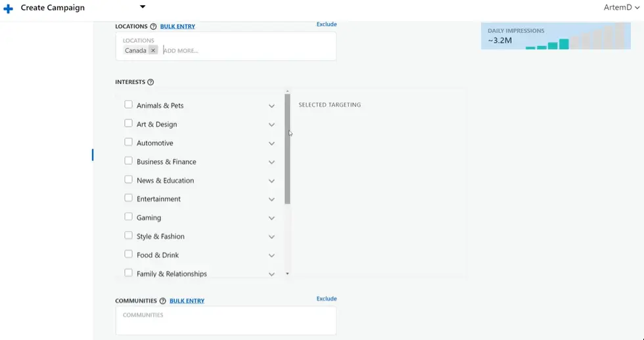This screenshot has width=644, height=340.
Task: Open Bulk Entry link for Locations
Action: point(177,27)
